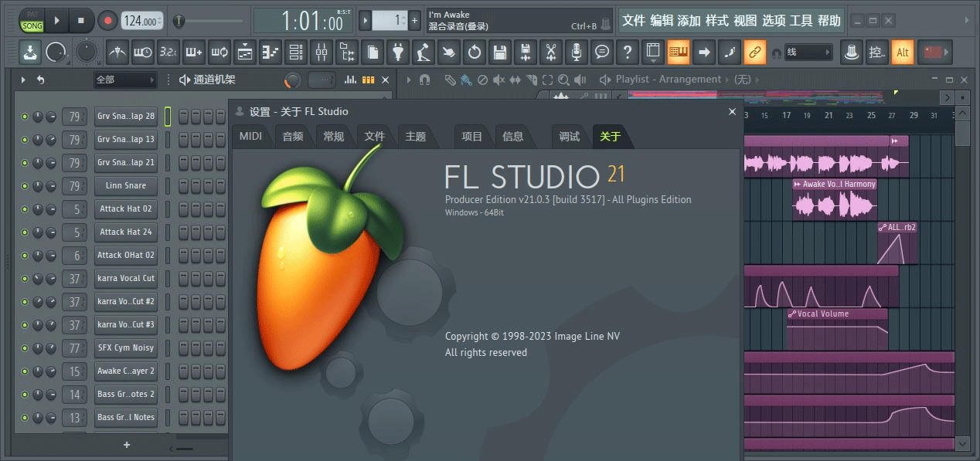The image size is (980, 461).
Task: Click the speech bubble icon in the toolbar
Action: pyautogui.click(x=602, y=53)
